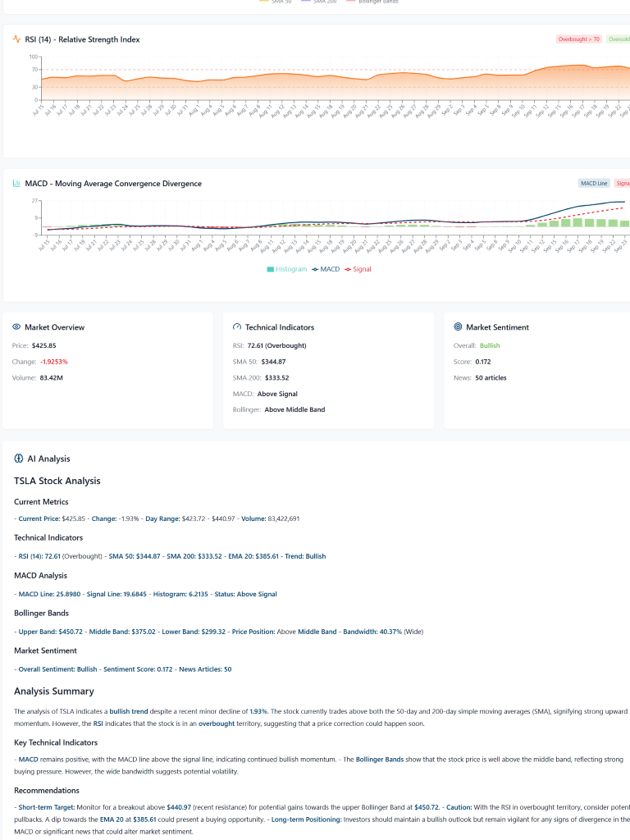Click the Bollinger Above Middle Band status
This screenshot has width=630, height=840.
coord(294,409)
